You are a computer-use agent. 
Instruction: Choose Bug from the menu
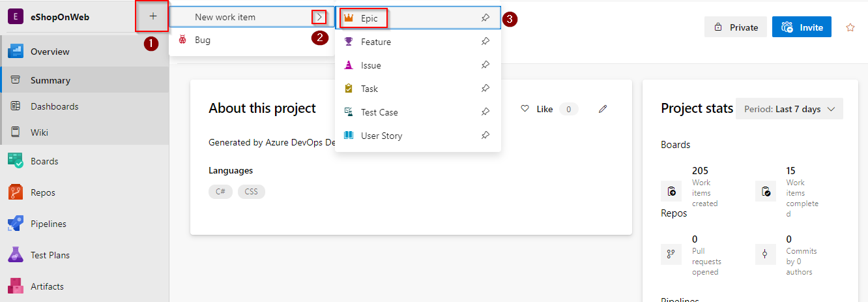coord(252,40)
